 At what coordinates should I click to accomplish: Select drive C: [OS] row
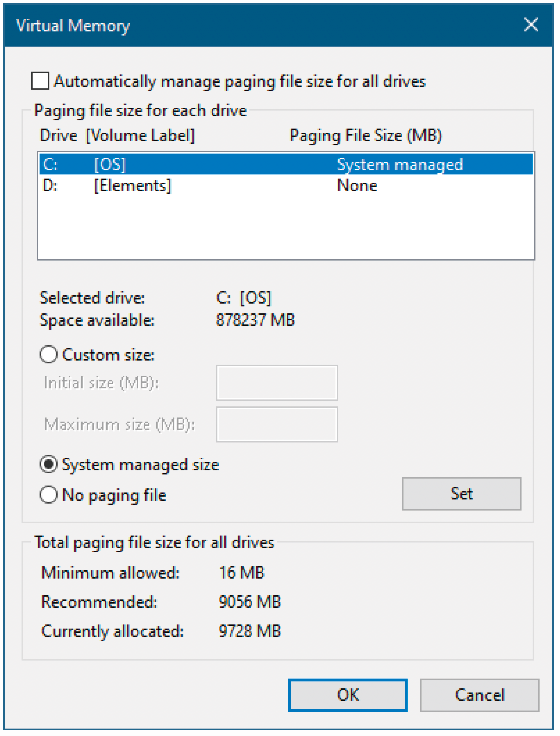pyautogui.click(x=286, y=164)
